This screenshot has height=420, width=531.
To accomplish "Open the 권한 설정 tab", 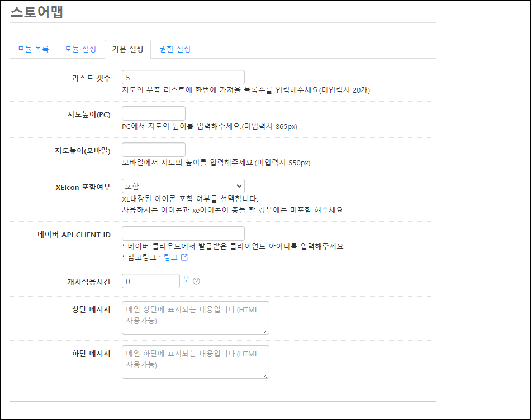I will coord(175,49).
